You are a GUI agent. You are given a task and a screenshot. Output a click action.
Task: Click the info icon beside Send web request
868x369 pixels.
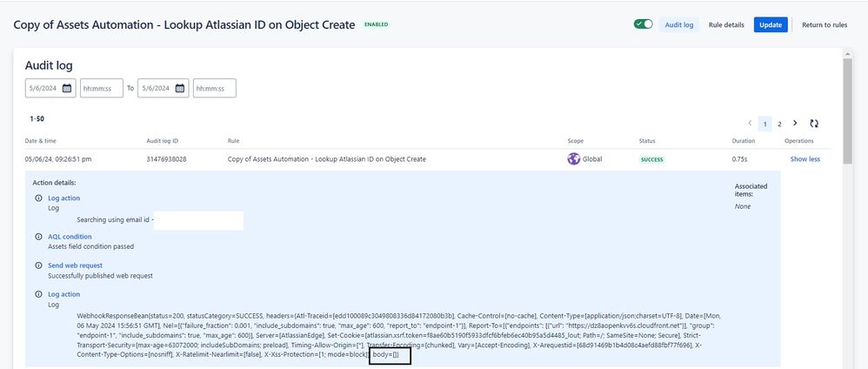(38, 265)
